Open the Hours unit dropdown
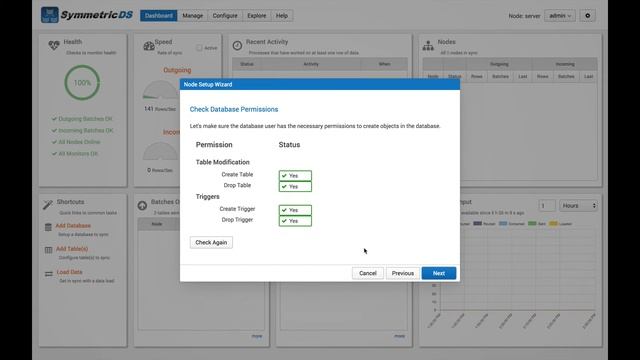Image resolution: width=640 pixels, height=360 pixels. 579,206
